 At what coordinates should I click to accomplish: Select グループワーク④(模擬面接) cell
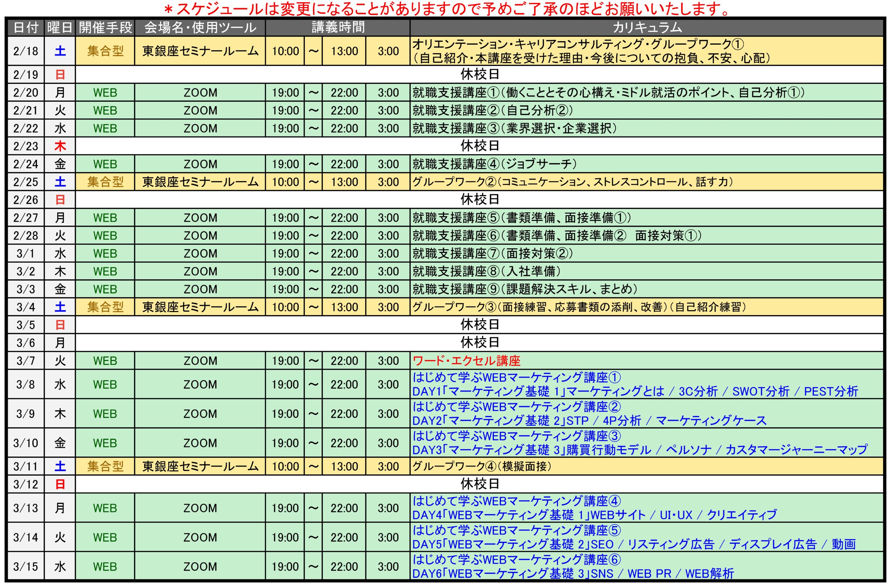tap(647, 466)
